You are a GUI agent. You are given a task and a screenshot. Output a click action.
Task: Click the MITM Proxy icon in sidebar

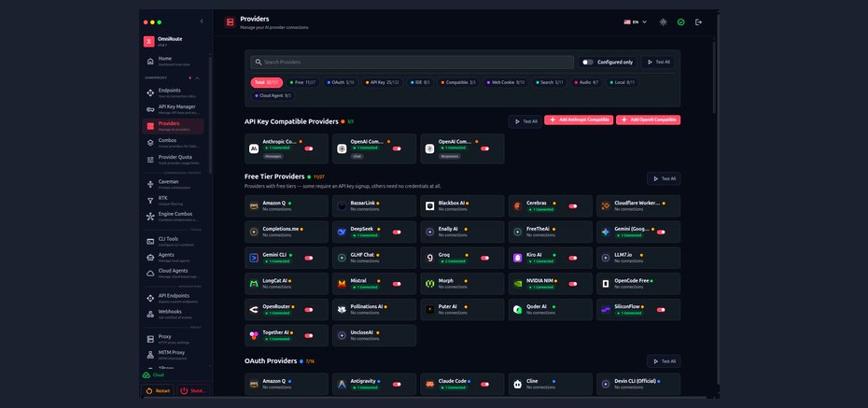pos(150,355)
